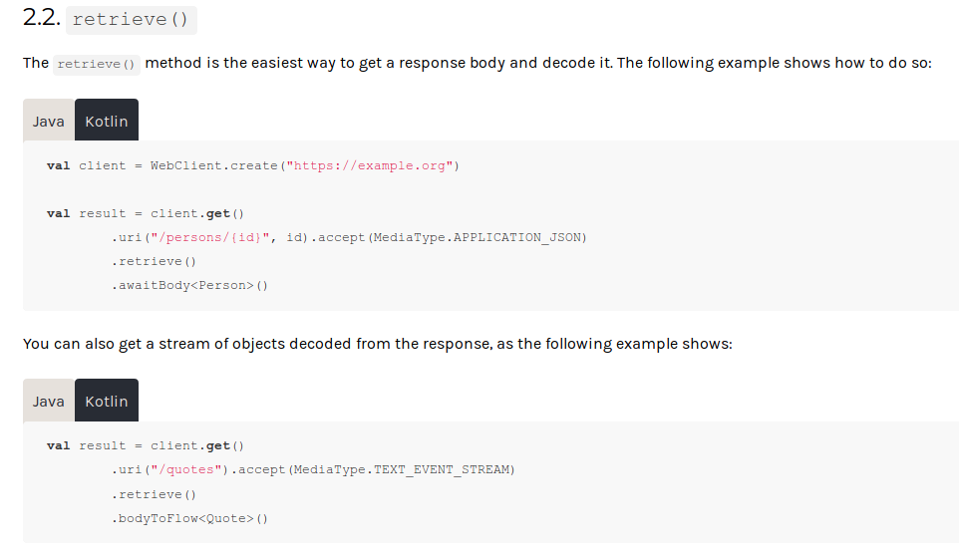Click .retrieve() call in second code block

click(154, 494)
